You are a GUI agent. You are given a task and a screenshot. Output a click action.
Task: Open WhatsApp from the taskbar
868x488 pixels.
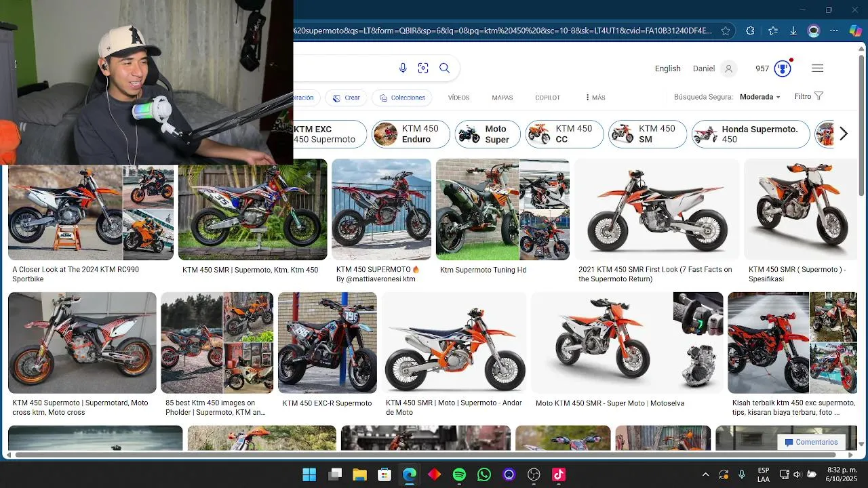click(x=484, y=474)
